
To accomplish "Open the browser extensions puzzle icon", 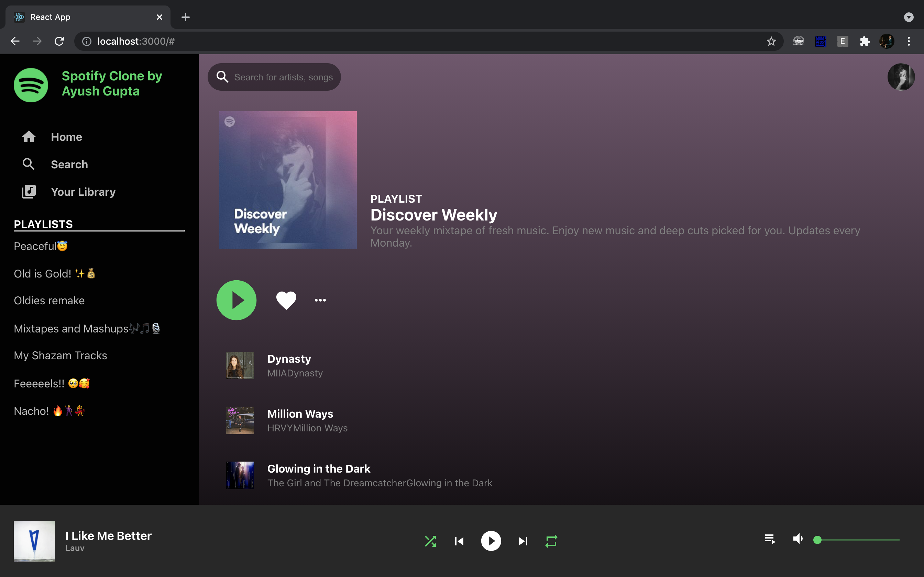I will (865, 41).
